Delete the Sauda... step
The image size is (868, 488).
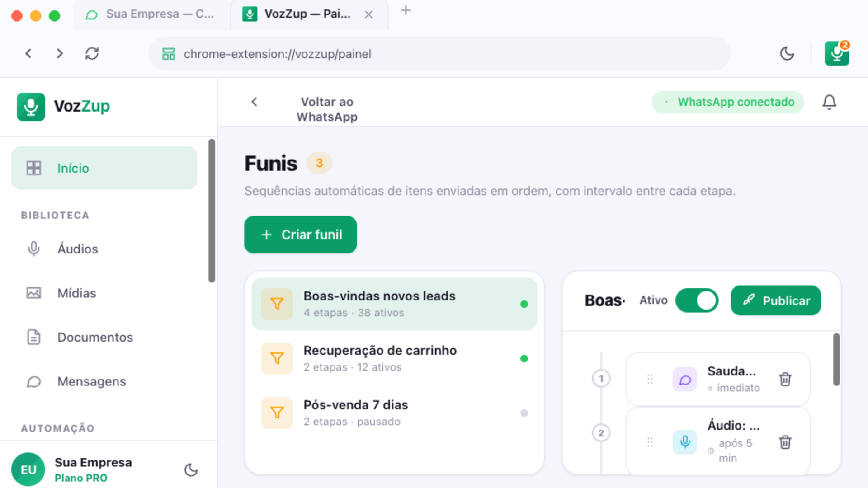pyautogui.click(x=785, y=379)
